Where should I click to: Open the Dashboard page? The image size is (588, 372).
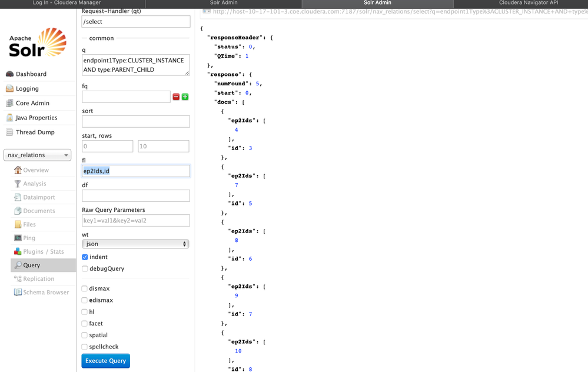tap(31, 74)
